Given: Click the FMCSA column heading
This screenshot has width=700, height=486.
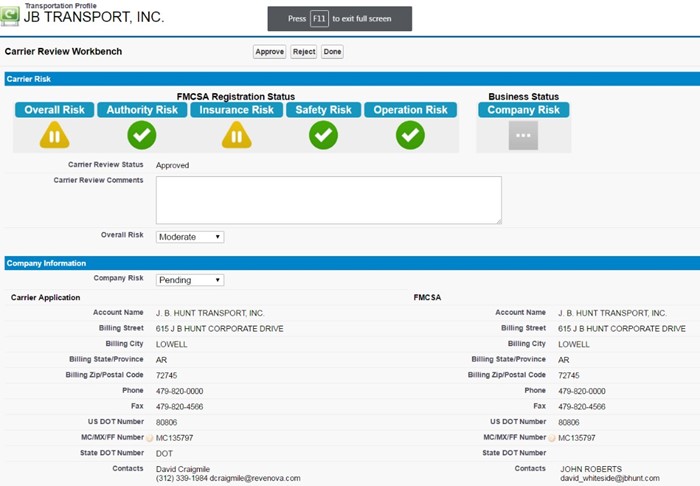Looking at the screenshot, I should click(427, 298).
